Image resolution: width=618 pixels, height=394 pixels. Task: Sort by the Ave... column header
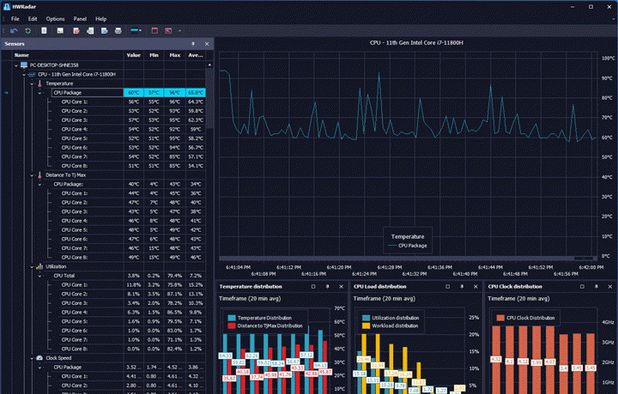tap(195, 55)
